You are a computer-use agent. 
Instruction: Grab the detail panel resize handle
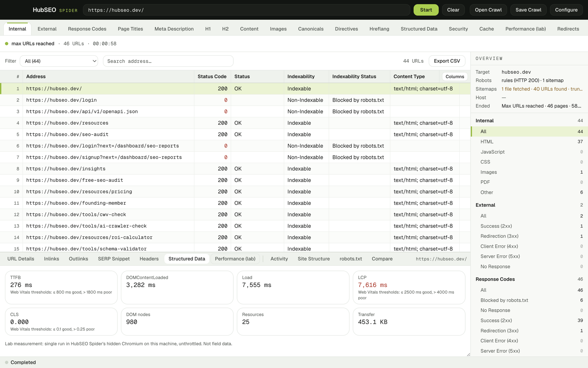tap(468, 354)
